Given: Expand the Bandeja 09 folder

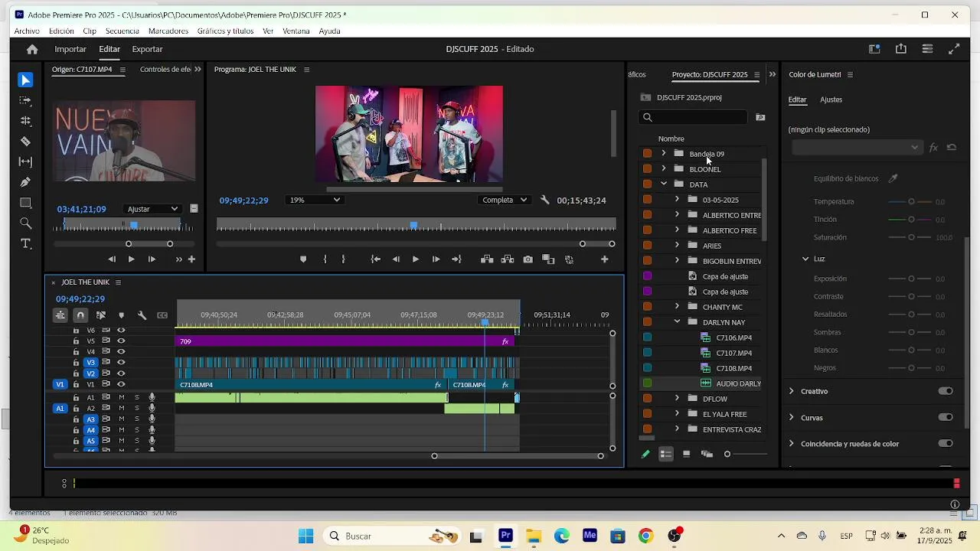Looking at the screenshot, I should (664, 154).
